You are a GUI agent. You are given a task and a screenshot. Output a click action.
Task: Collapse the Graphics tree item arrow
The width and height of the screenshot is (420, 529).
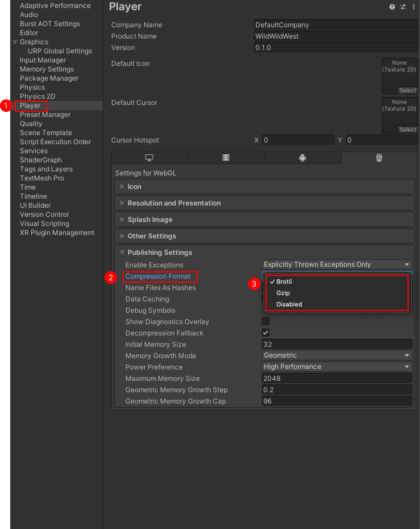(x=15, y=42)
